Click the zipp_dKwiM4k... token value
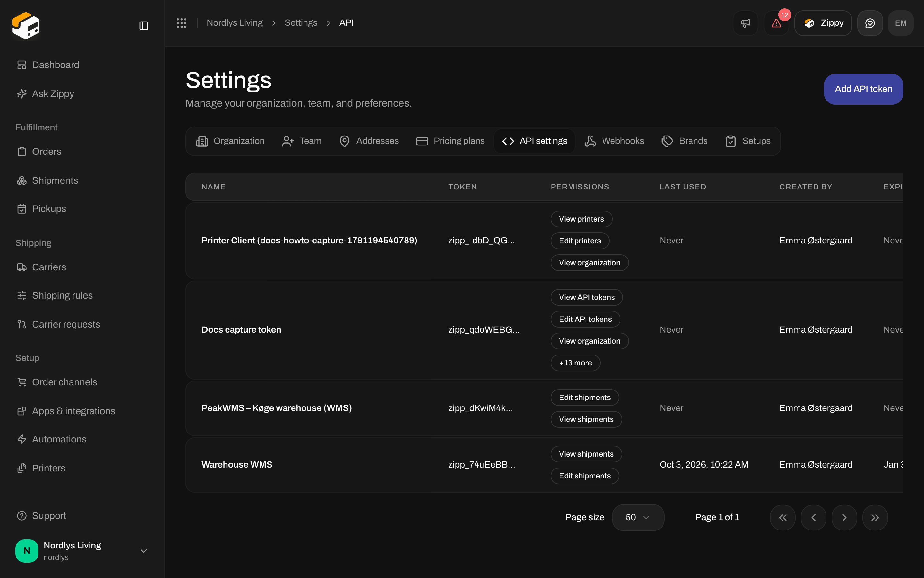The image size is (924, 578). pyautogui.click(x=480, y=408)
